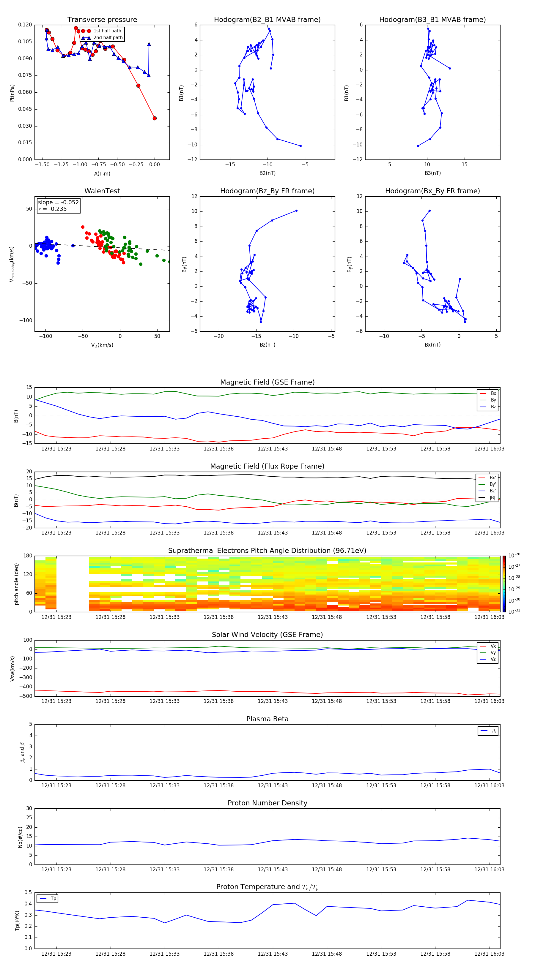
Task: Click the 'Bx(nT)' x-axis label
Action: [x=432, y=345]
